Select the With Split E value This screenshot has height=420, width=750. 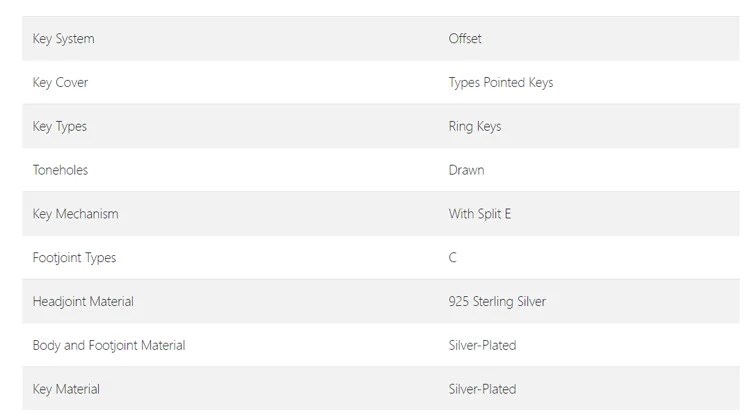pos(480,214)
